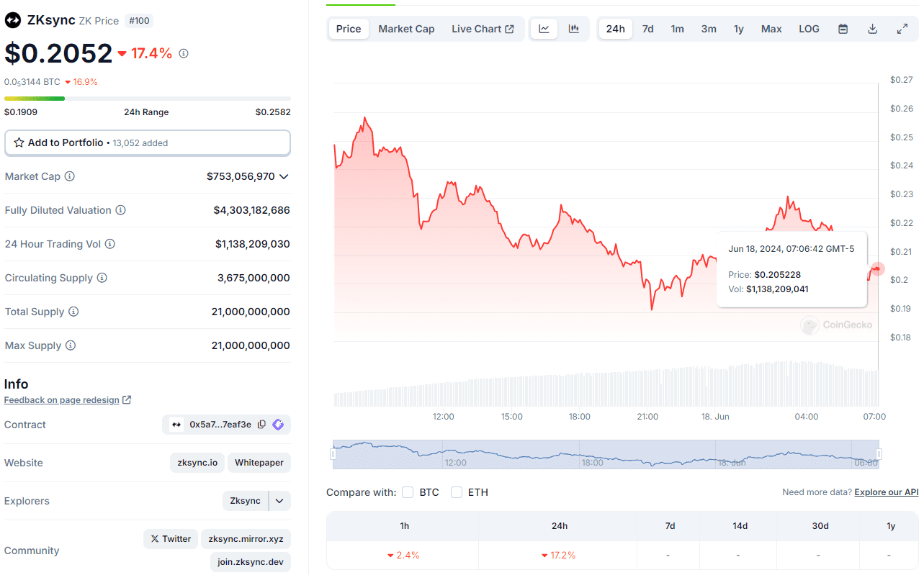Show Fully Diluted Valuation info icon
The width and height of the screenshot is (924, 575).
click(x=121, y=210)
